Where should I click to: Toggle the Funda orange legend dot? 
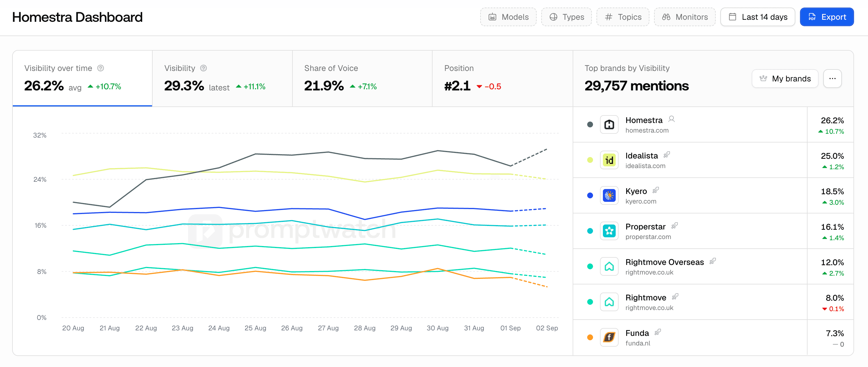coord(590,337)
